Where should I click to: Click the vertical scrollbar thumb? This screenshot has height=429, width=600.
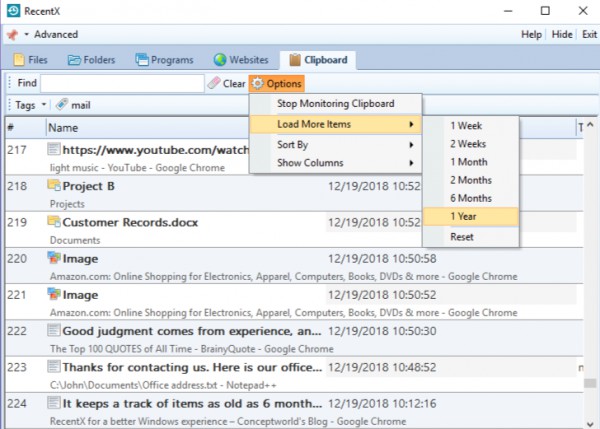pos(590,383)
